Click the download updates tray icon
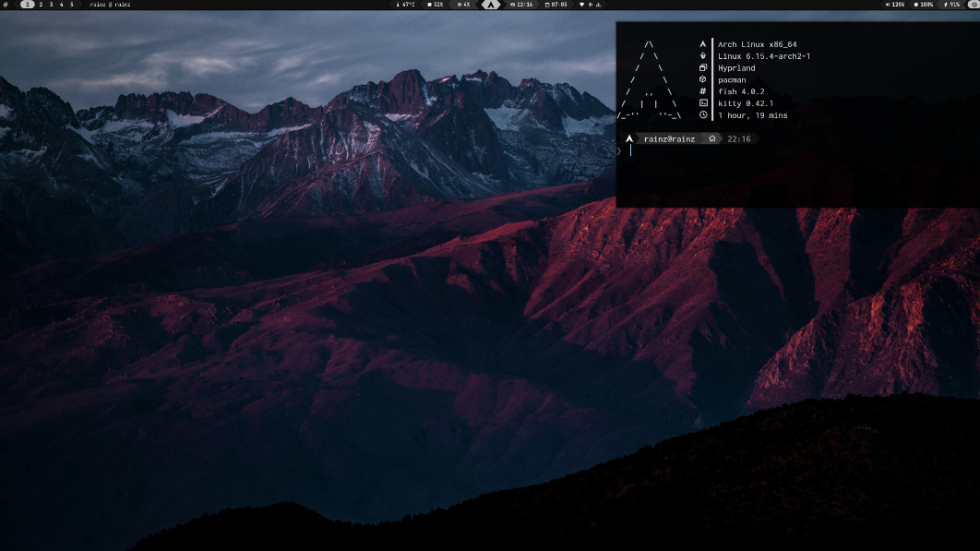Viewport: 980px width, 551px height. point(598,5)
